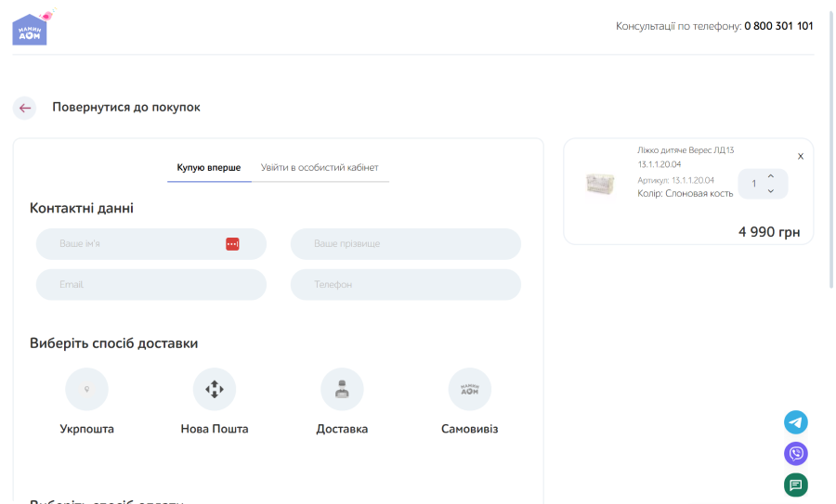
Task: Click the back arrow icon
Action: [24, 109]
